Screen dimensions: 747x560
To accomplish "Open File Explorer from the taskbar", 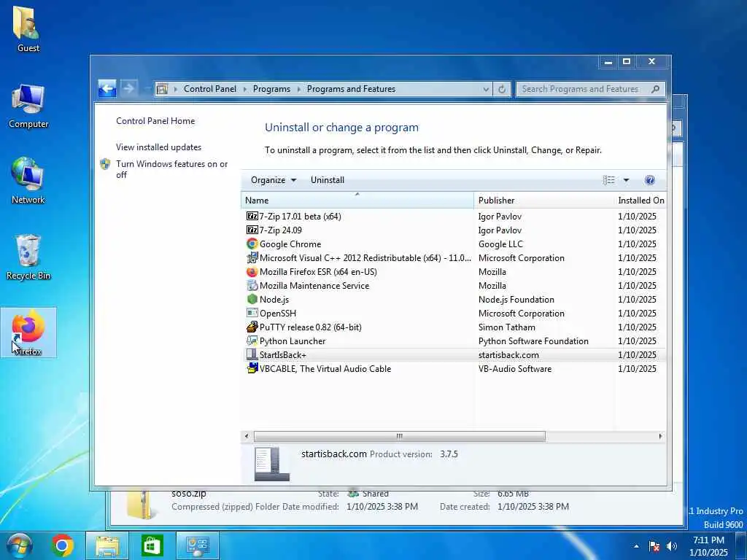I will (108, 545).
